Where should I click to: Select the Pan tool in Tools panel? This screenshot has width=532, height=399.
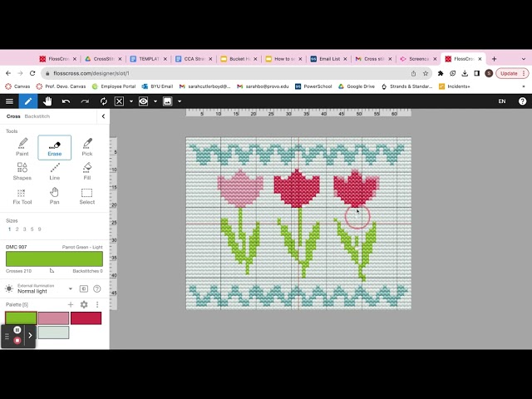tap(55, 196)
